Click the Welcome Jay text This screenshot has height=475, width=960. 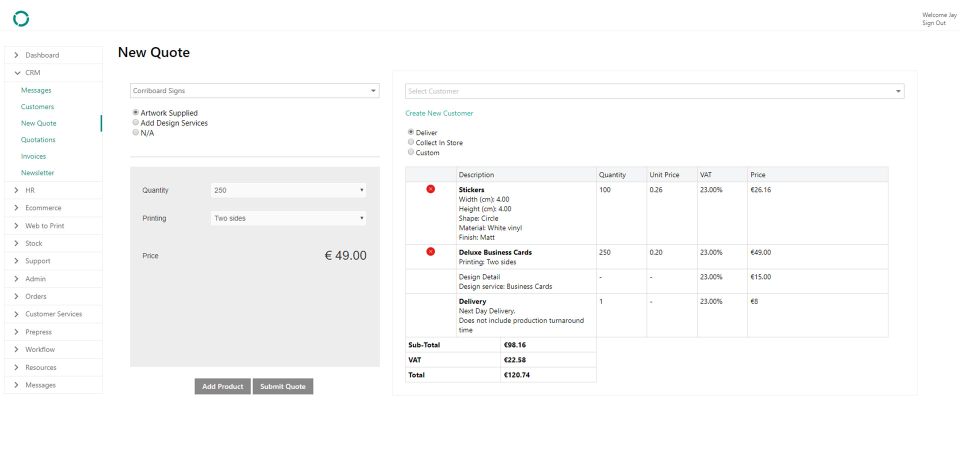(939, 15)
